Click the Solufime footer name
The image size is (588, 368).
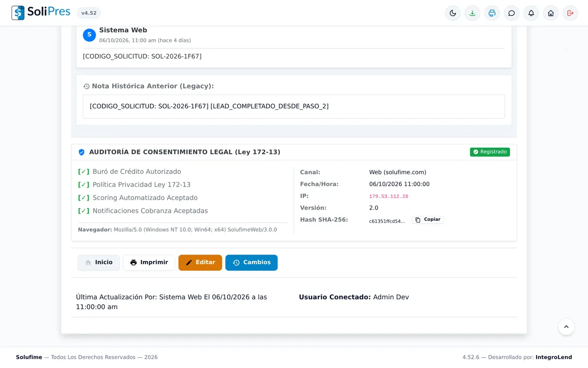[29, 357]
